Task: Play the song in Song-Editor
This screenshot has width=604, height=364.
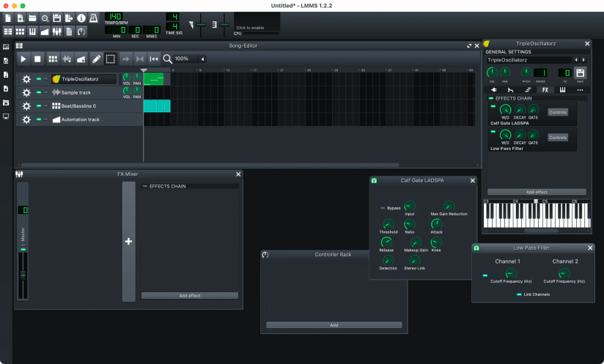Action: click(x=23, y=59)
